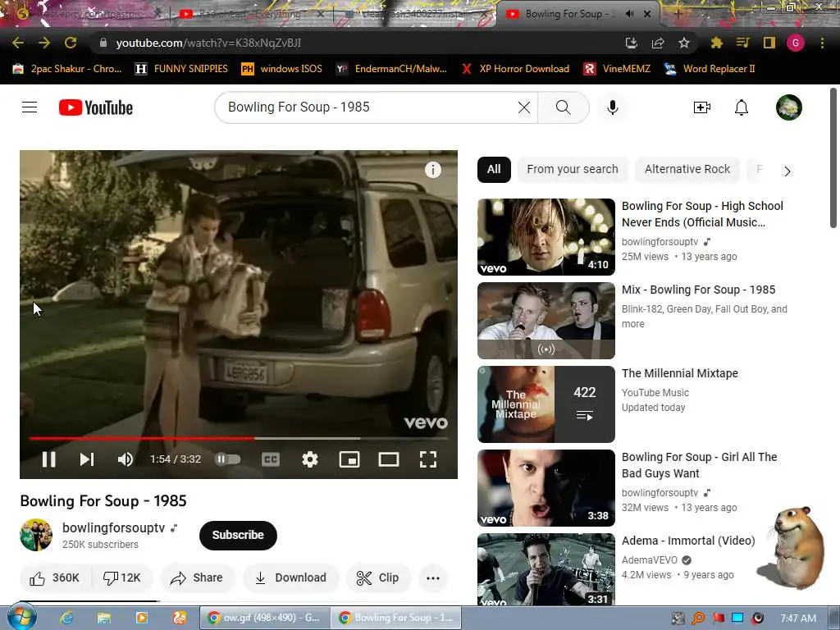Create a Clip of the video
The height and width of the screenshot is (630, 840).
tap(378, 578)
